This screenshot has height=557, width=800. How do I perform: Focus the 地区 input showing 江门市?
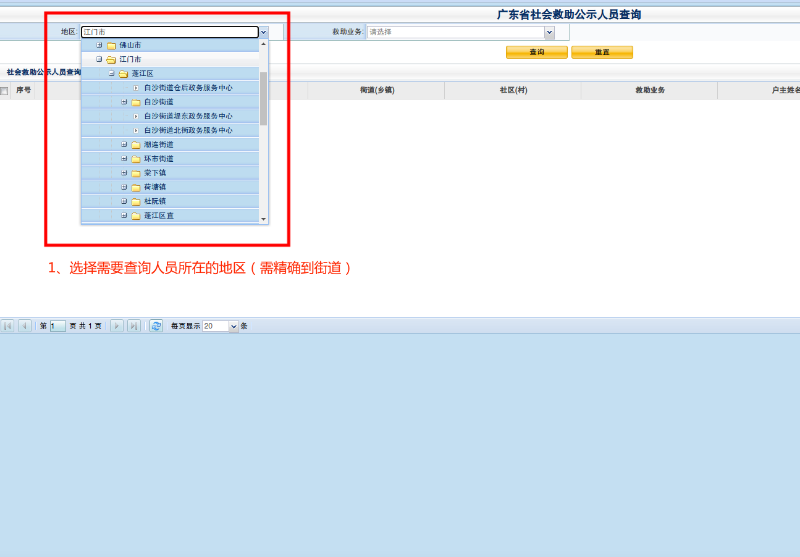coord(170,32)
